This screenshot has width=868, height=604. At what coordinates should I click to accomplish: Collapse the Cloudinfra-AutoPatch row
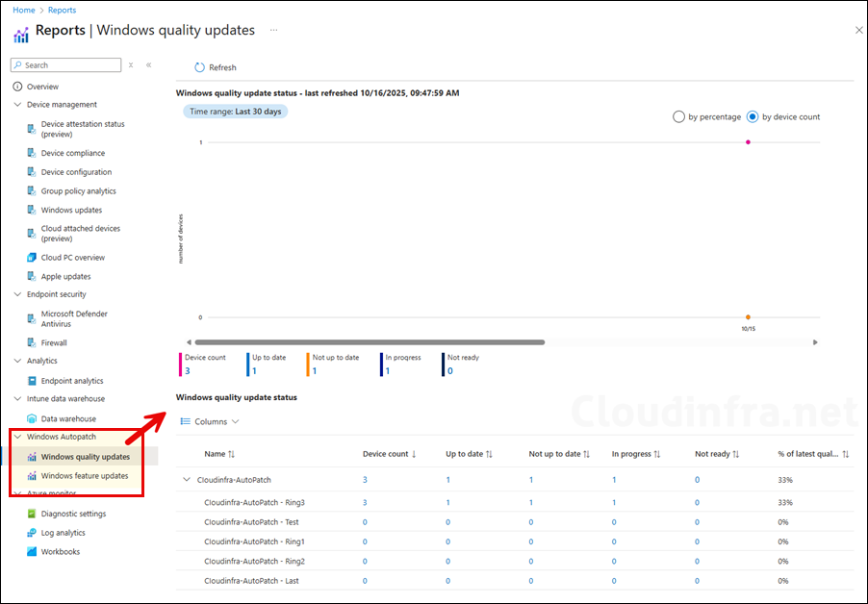point(186,479)
